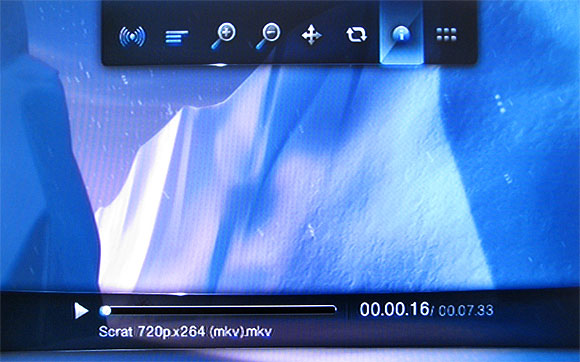Click the total duration 00.07.33
Viewport: 580px width, 362px height.
pyautogui.click(x=466, y=311)
